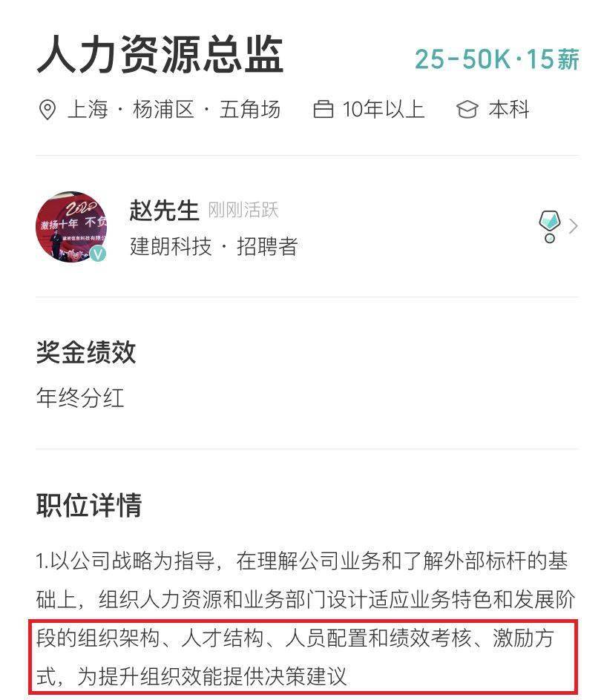
Task: Tap the 10年以上 experience label
Action: pyautogui.click(x=384, y=110)
